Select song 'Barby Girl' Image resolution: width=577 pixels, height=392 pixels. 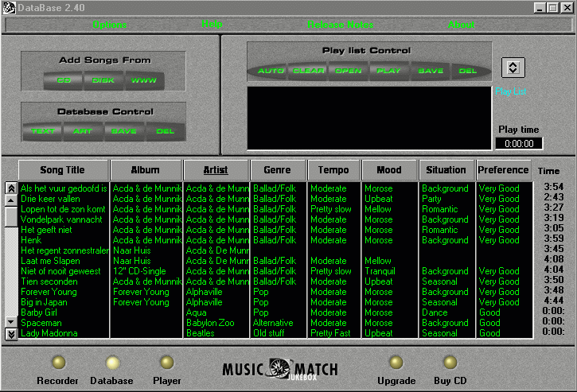pos(39,312)
